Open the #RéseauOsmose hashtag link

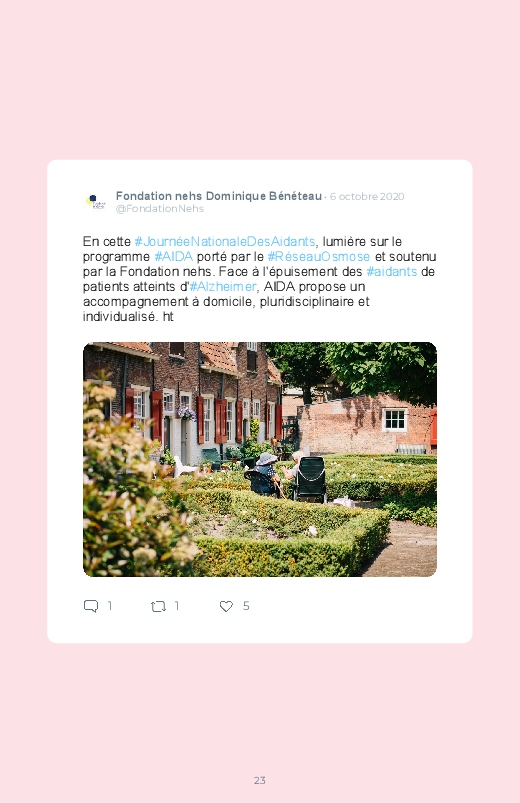coord(319,256)
